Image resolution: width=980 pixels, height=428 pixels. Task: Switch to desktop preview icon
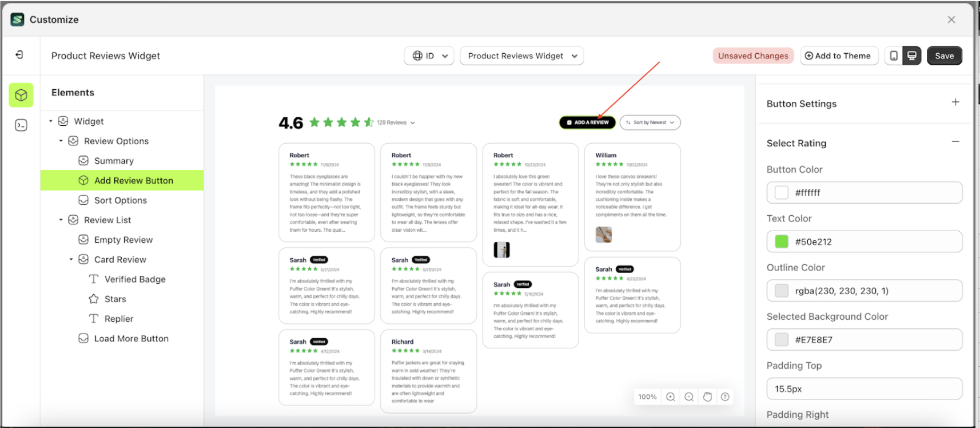point(912,56)
